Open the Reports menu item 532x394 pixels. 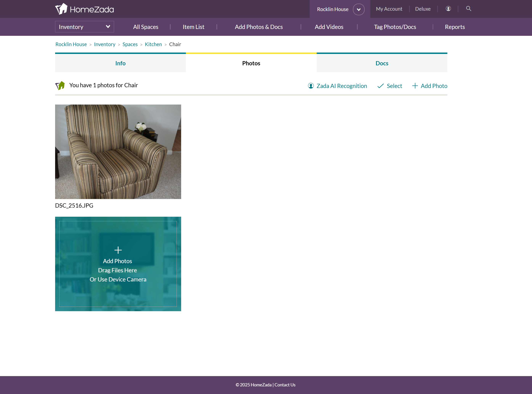(x=455, y=27)
